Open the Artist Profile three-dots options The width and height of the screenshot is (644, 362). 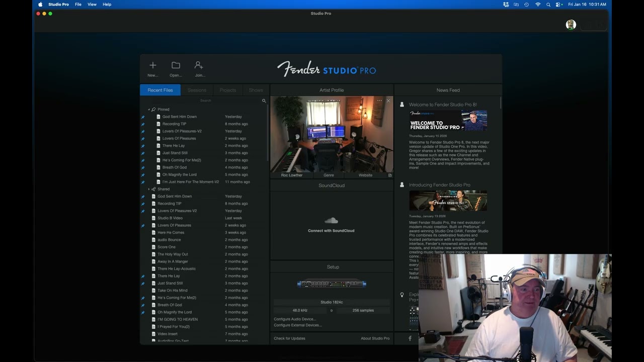pos(379,101)
